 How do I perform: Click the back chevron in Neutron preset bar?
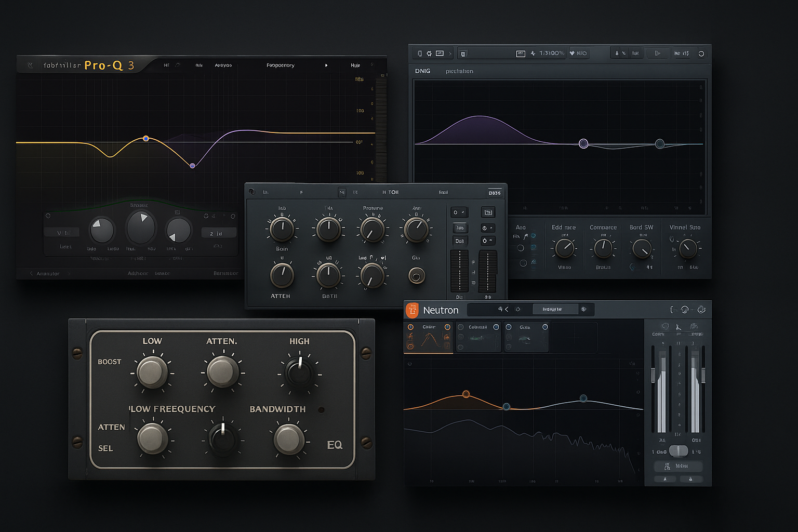click(x=507, y=309)
